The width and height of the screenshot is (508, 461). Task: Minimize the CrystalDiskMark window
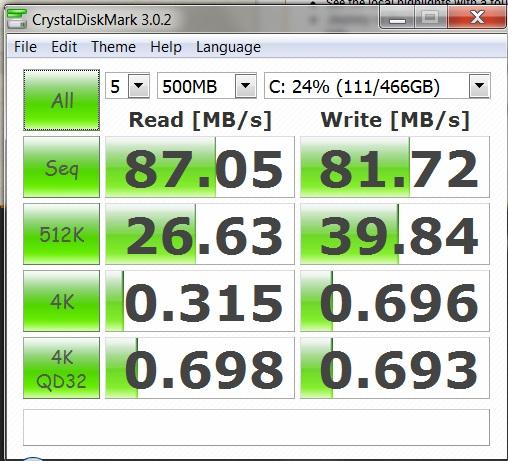point(397,18)
